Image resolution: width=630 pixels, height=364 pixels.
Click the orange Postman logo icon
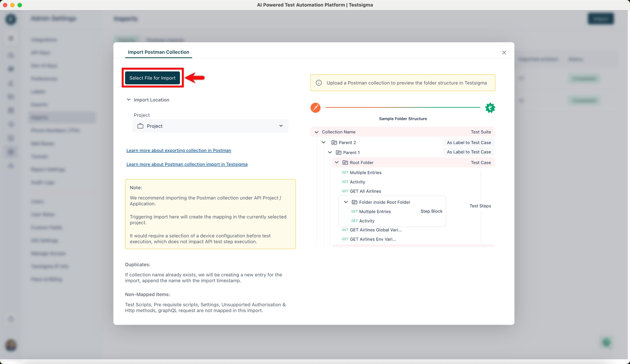pos(316,107)
